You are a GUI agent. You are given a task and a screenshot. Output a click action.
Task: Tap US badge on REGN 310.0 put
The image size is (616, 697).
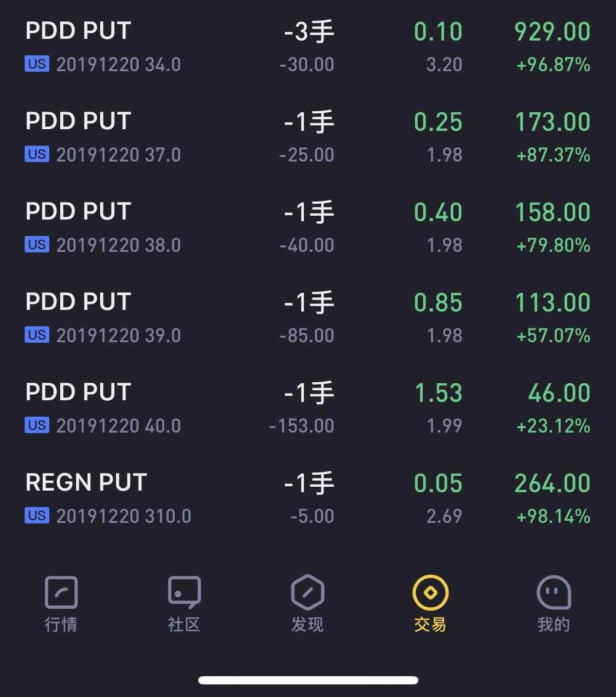[37, 516]
